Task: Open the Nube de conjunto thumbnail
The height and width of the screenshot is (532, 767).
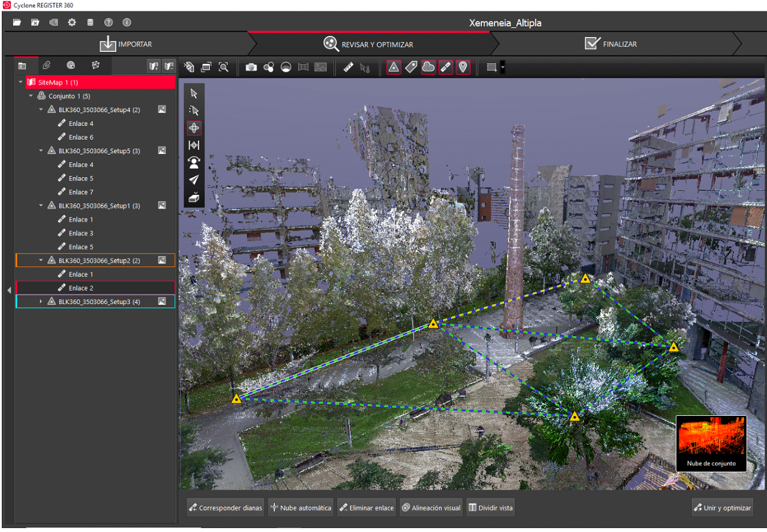Action: point(711,443)
